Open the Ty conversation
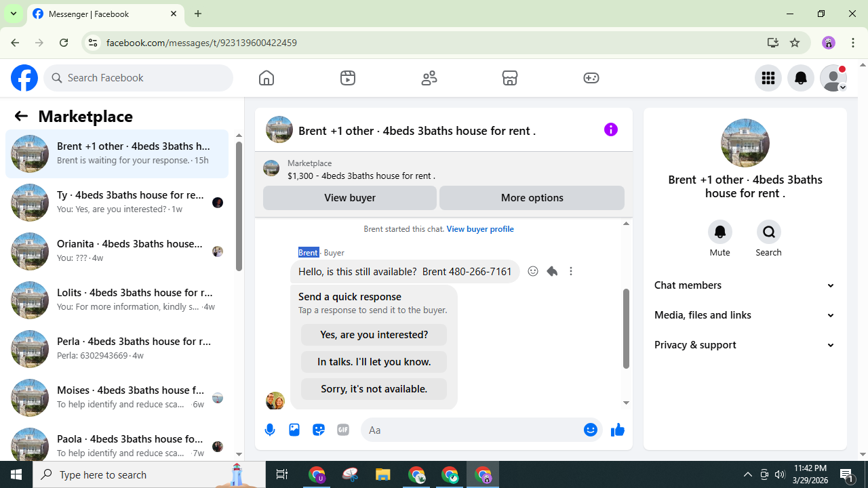This screenshot has height=488, width=868. 117,202
